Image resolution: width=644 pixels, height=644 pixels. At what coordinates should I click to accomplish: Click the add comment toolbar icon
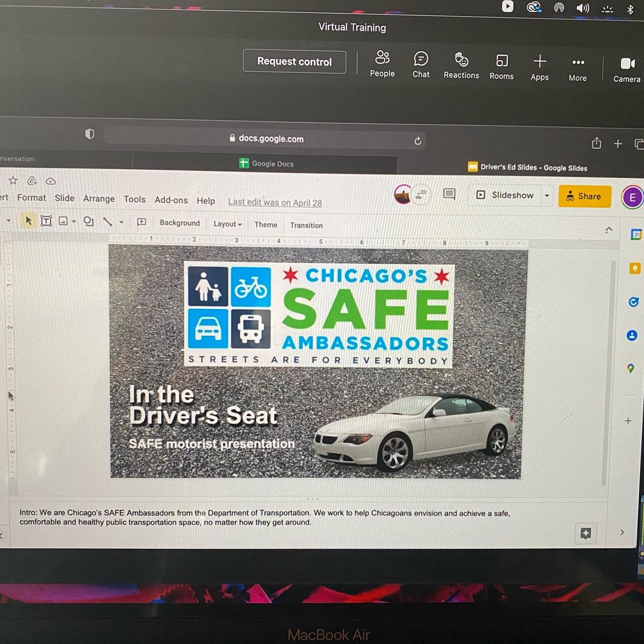[142, 222]
